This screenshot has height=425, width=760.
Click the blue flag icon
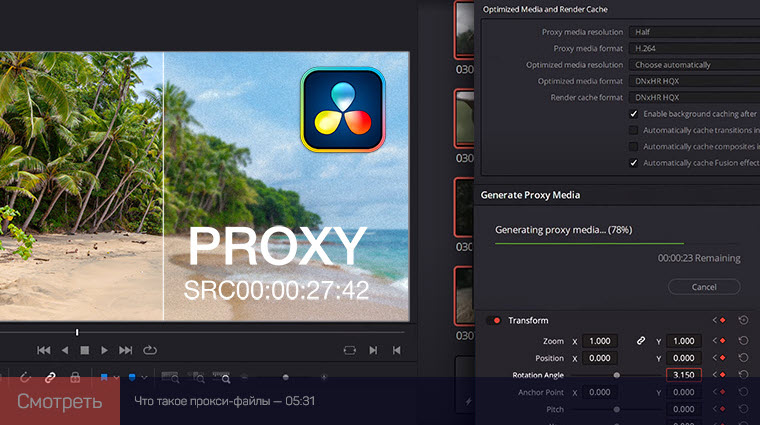104,378
